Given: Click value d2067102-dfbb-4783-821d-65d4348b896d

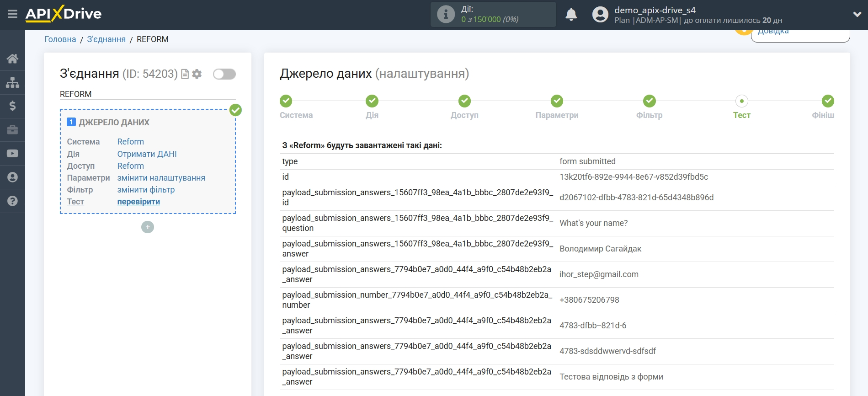Looking at the screenshot, I should (637, 198).
